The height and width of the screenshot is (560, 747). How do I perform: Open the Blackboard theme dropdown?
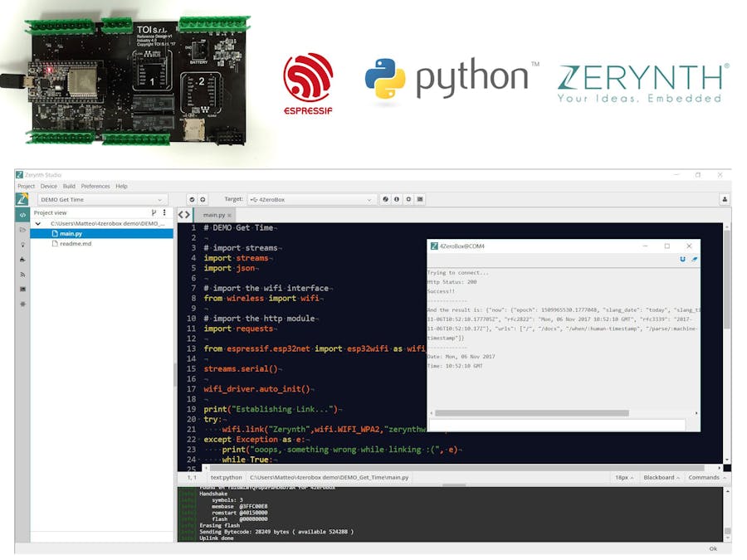662,477
